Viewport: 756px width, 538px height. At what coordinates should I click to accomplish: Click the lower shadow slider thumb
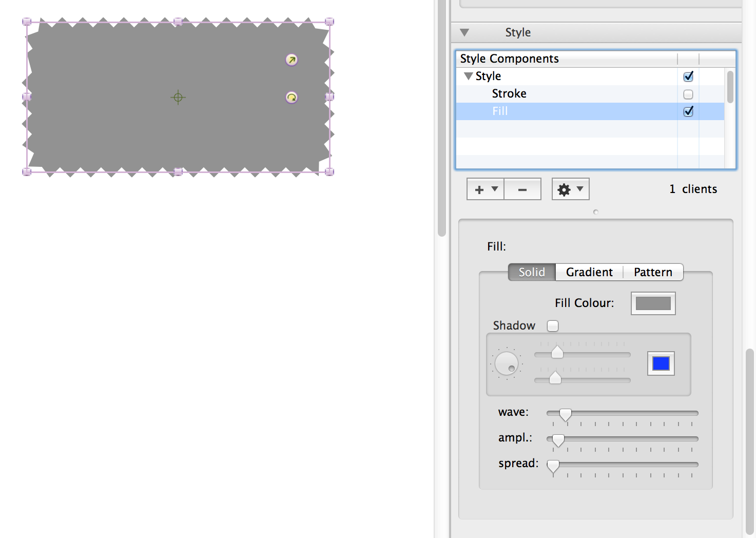(x=555, y=378)
